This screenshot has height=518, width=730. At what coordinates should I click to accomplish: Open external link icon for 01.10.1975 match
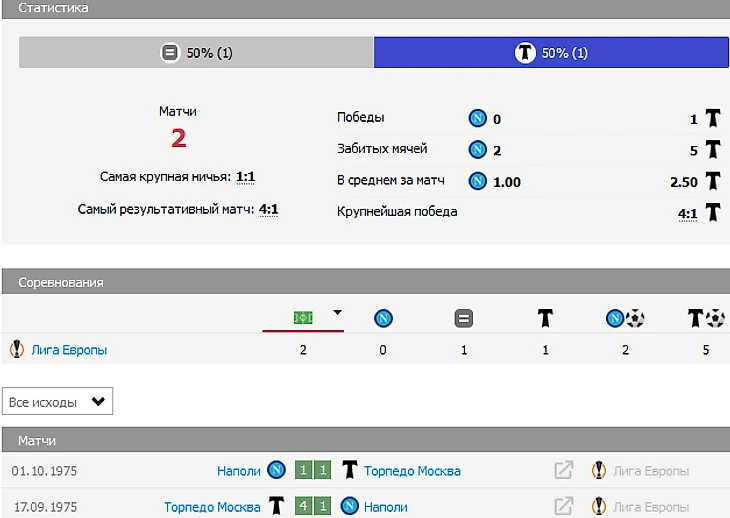[x=564, y=470]
